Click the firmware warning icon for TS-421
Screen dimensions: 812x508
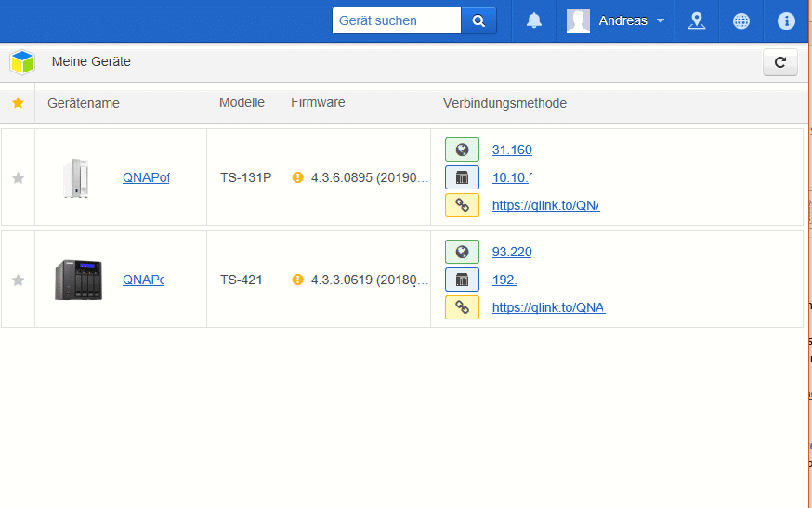point(298,280)
